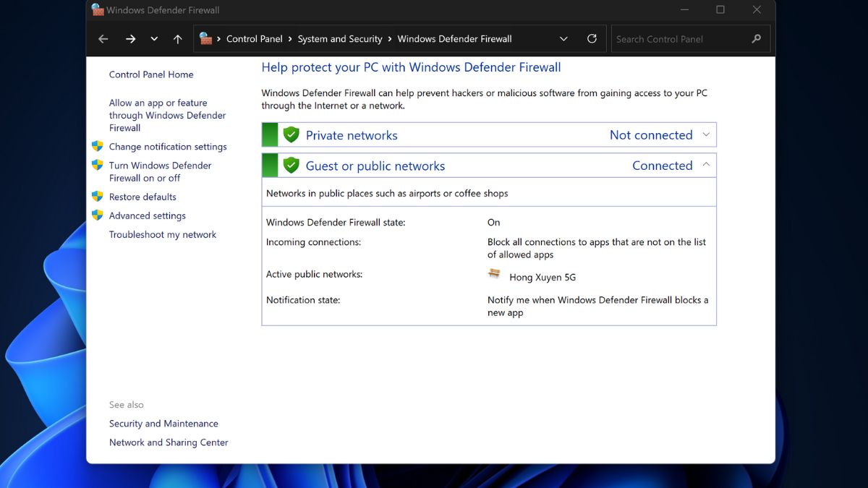This screenshot has height=488, width=868.
Task: Click green shield icon for public networks
Action: [291, 165]
